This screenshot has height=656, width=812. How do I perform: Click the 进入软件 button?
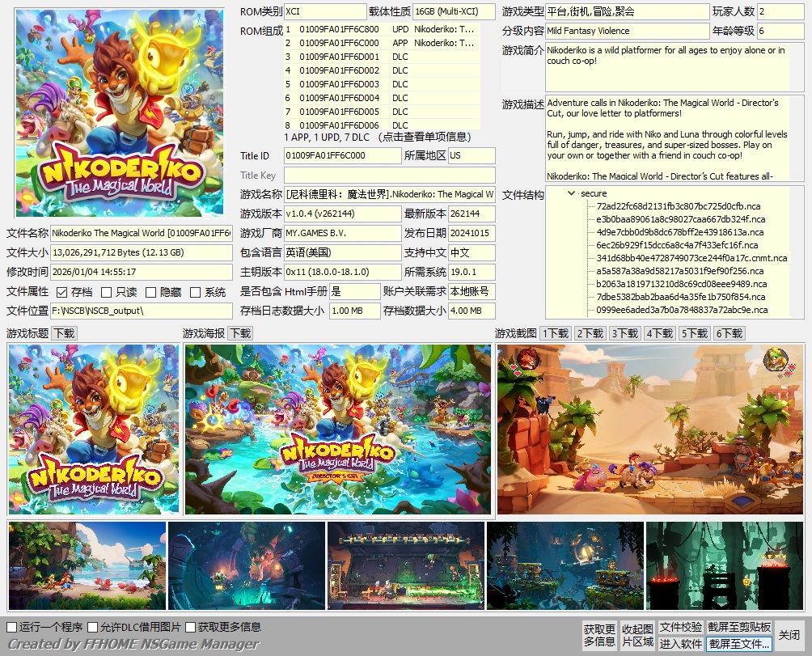(x=681, y=644)
